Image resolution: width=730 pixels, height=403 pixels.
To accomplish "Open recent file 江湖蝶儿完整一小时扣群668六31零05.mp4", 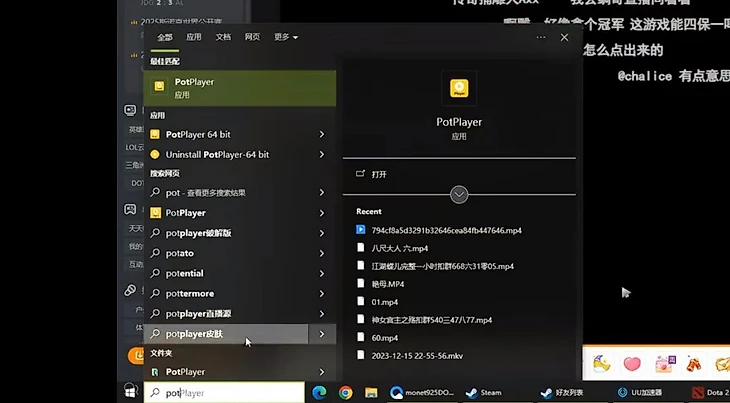I will pyautogui.click(x=442, y=266).
